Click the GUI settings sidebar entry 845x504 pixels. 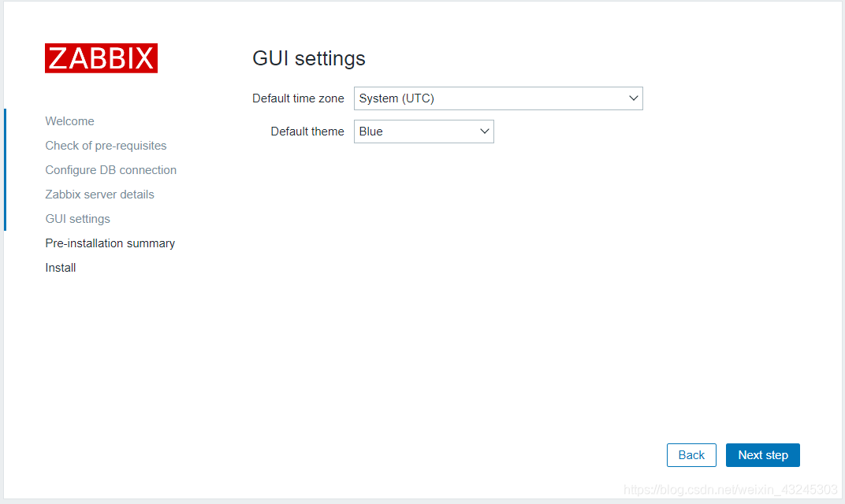[x=77, y=218]
